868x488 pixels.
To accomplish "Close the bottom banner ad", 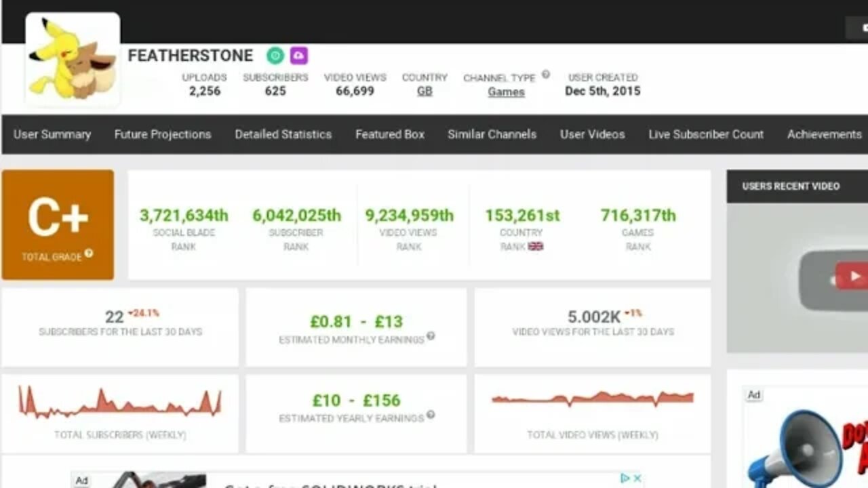I will 637,478.
